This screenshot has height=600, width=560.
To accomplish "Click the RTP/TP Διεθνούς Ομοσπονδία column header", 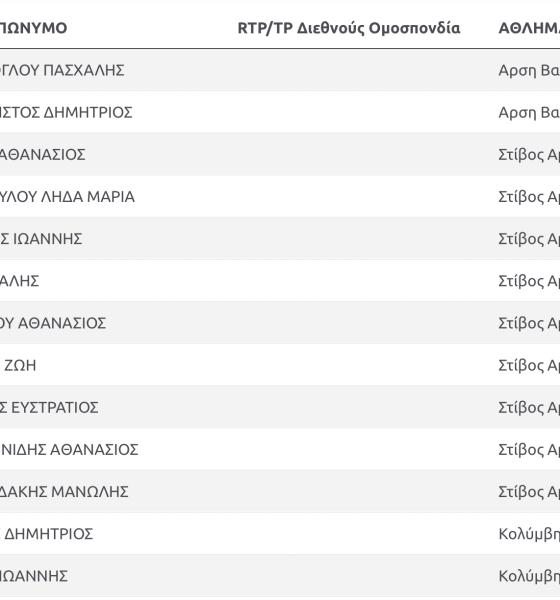I will (x=349, y=28).
